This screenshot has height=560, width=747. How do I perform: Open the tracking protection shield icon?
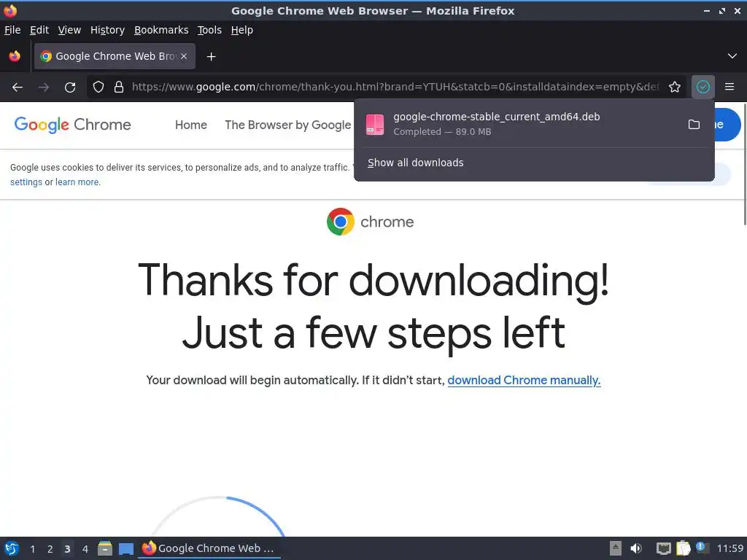(x=98, y=87)
